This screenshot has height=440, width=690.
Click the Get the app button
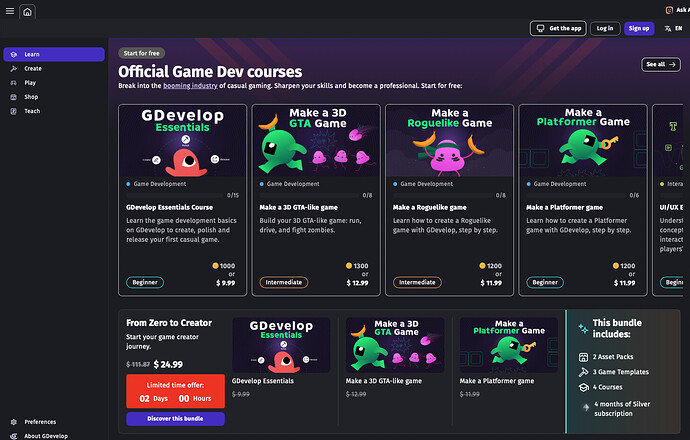[x=558, y=29]
